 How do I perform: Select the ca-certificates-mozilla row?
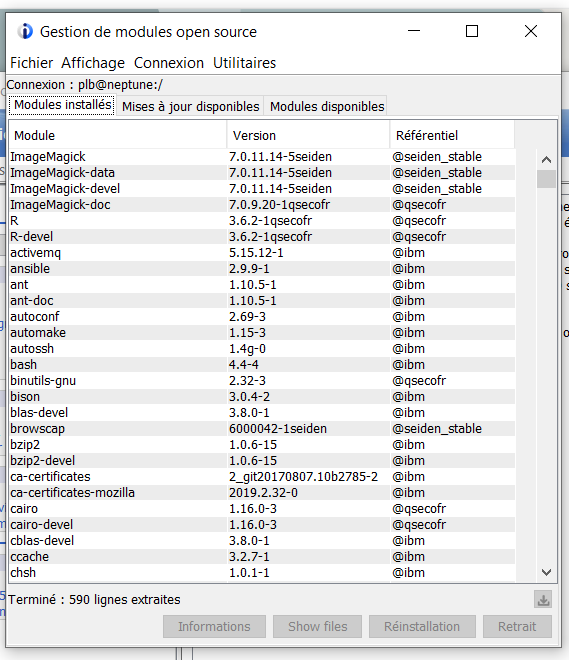pos(262,492)
